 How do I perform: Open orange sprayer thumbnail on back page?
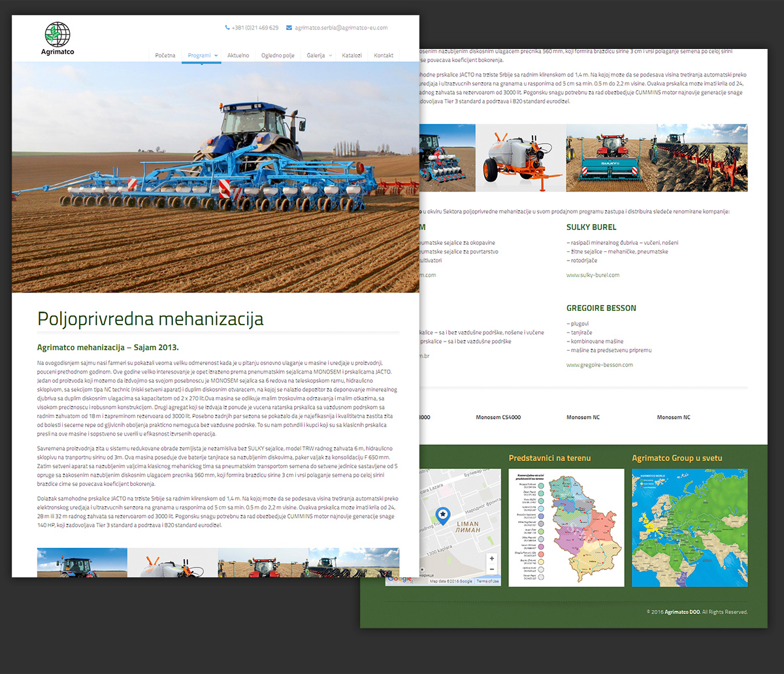(x=521, y=158)
